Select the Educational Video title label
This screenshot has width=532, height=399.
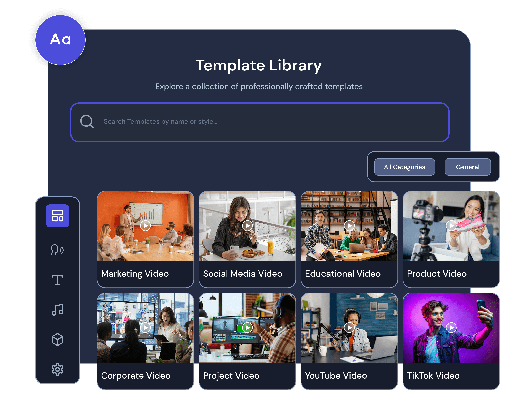point(343,274)
